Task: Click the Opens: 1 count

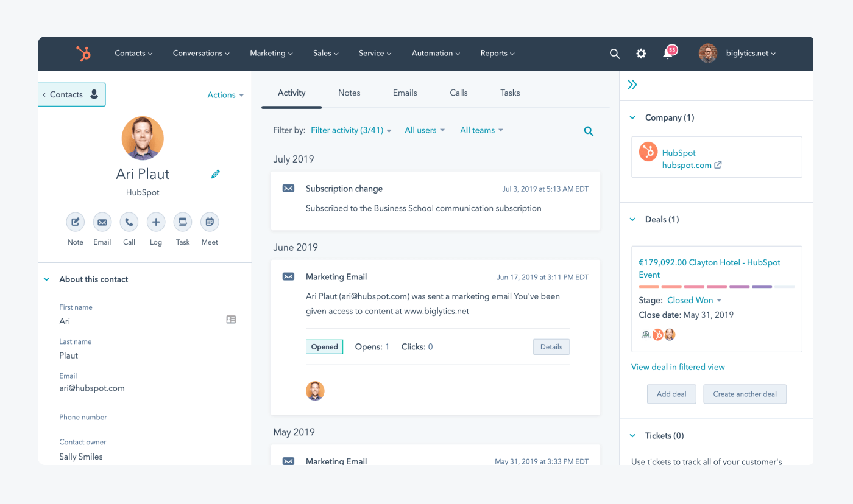Action: (x=372, y=347)
